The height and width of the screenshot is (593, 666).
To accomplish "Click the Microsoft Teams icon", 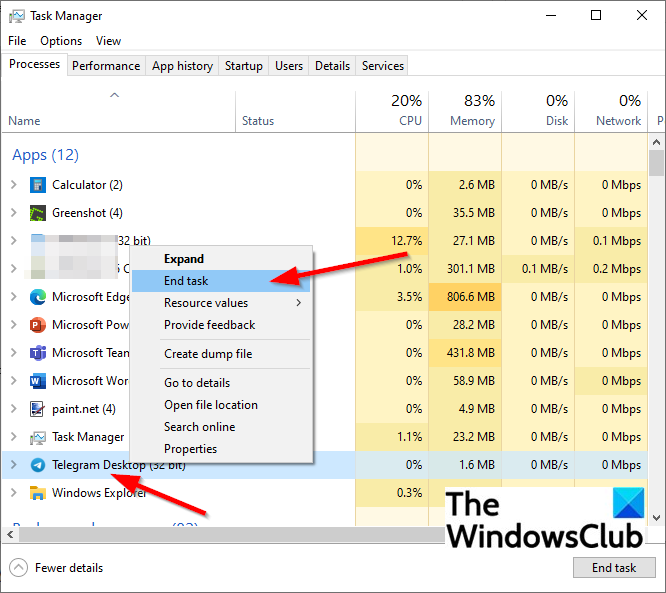I will pyautogui.click(x=37, y=353).
